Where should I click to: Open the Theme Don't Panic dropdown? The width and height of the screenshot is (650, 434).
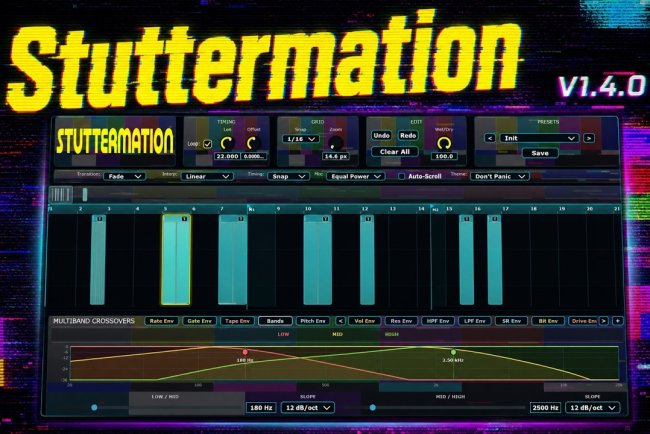coord(500,177)
